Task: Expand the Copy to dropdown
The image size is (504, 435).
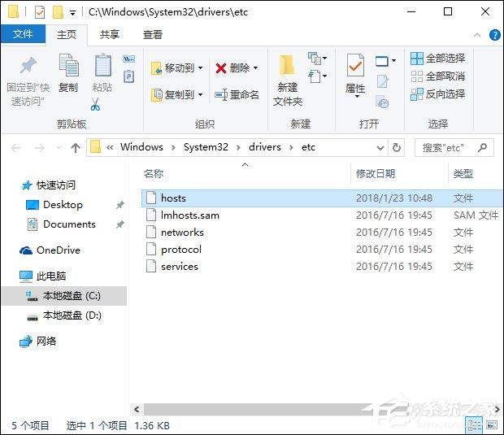Action: point(200,94)
